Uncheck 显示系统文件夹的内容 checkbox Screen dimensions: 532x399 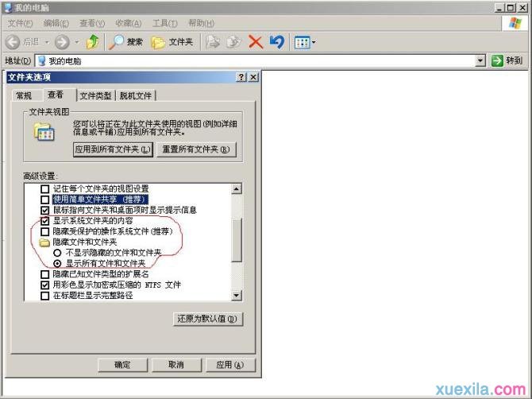(45, 221)
